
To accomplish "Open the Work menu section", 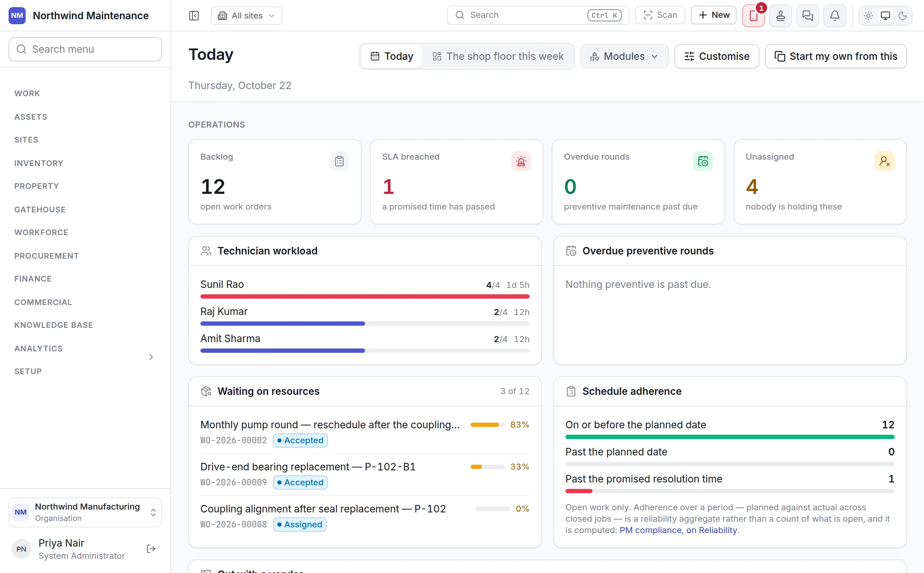I will (27, 93).
